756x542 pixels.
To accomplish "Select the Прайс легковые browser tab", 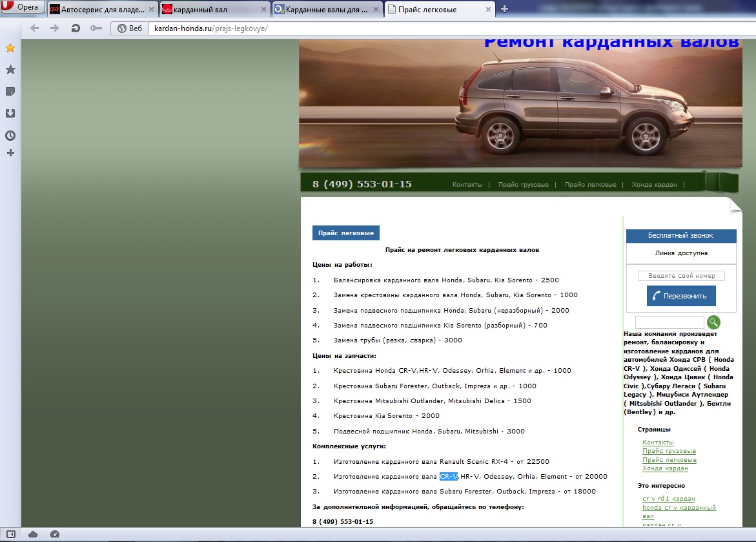I will [440, 10].
